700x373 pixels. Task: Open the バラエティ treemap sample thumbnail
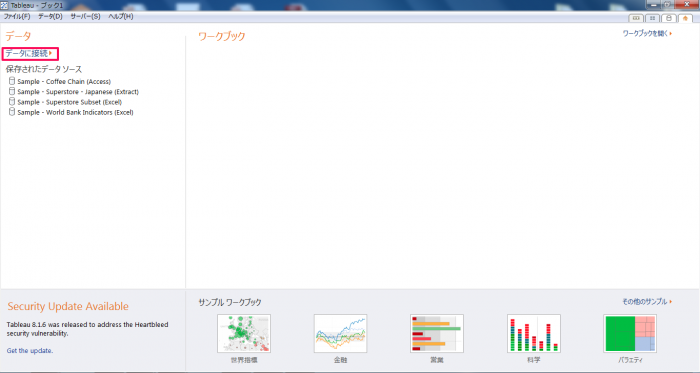point(630,333)
